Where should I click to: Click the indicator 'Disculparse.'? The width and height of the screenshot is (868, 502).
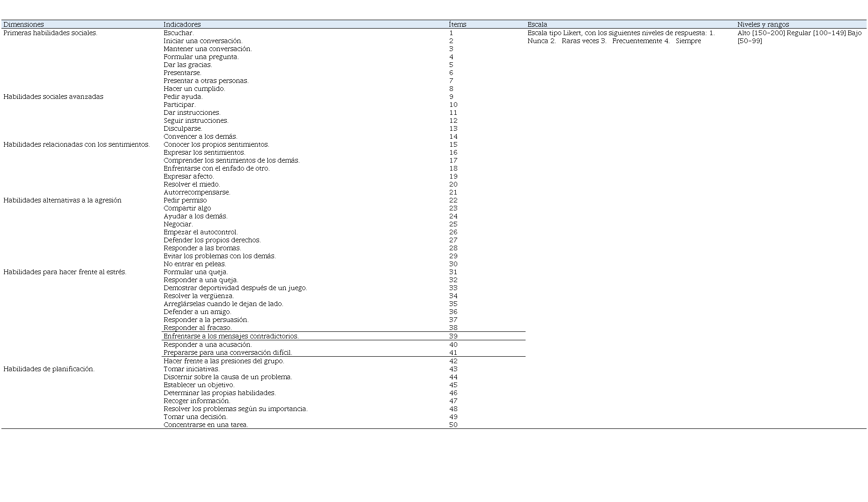coord(183,128)
